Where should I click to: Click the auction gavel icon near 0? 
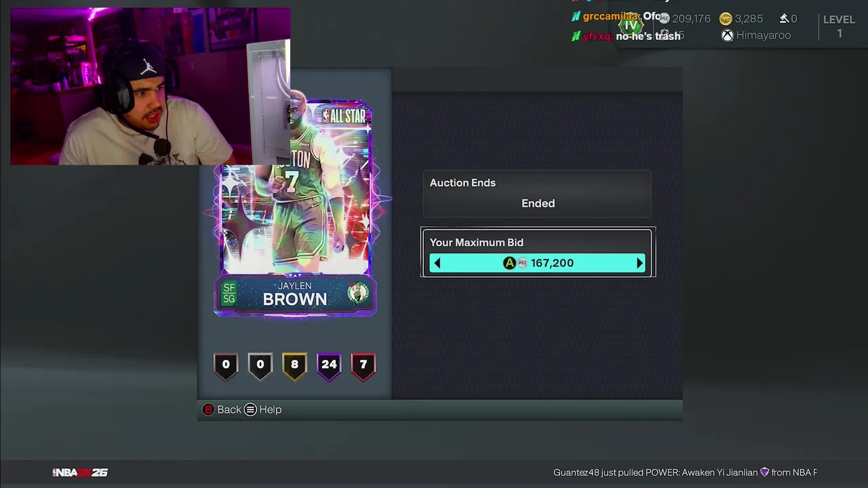784,19
